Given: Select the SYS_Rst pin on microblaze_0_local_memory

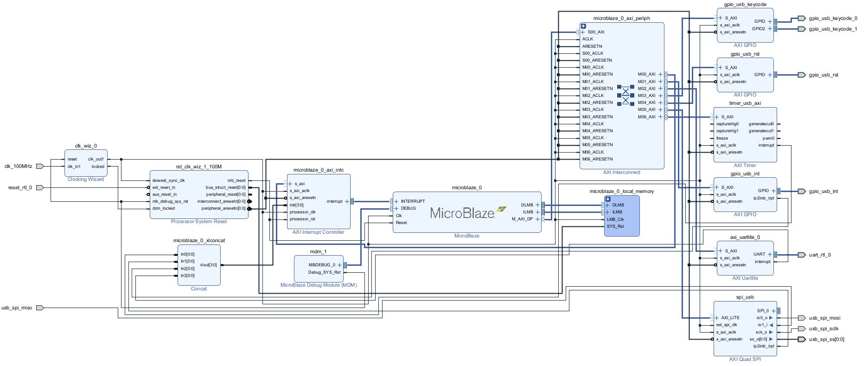Looking at the screenshot, I should coord(615,226).
